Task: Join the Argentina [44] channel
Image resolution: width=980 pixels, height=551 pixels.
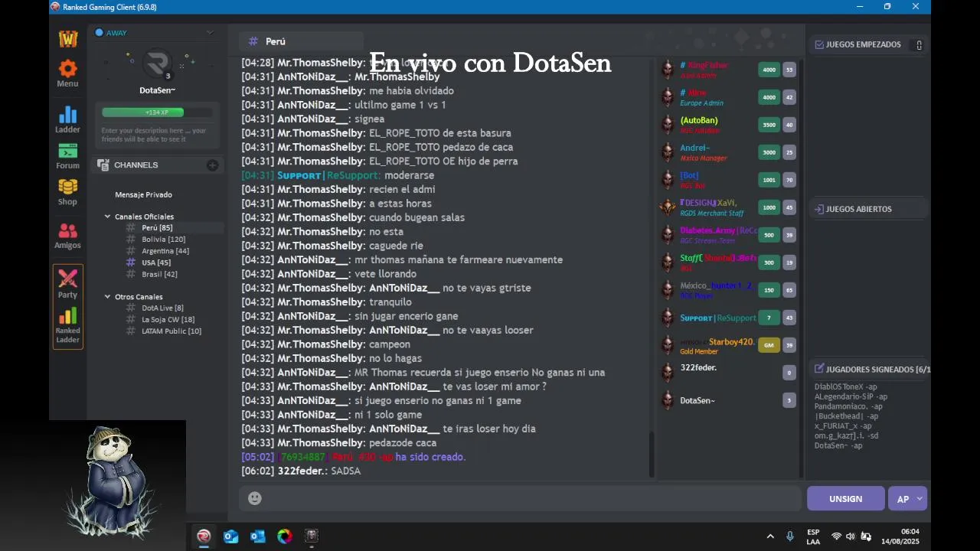Action: (x=165, y=251)
